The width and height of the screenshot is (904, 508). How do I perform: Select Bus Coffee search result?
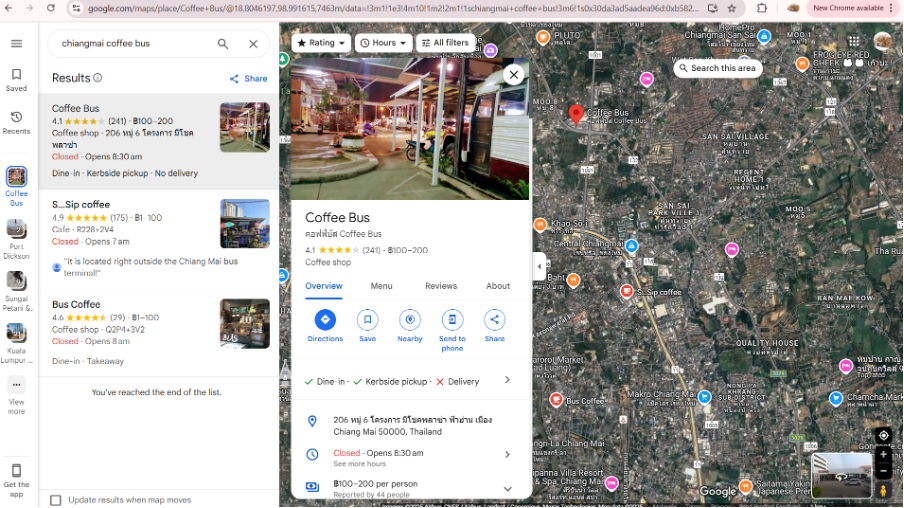[x=159, y=334]
